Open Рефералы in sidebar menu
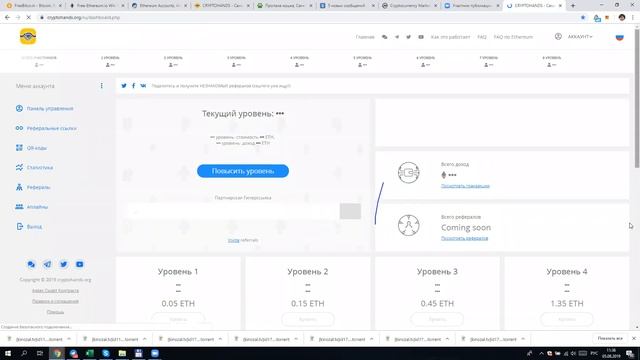Viewport: 640px width, 360px height. pos(33,187)
